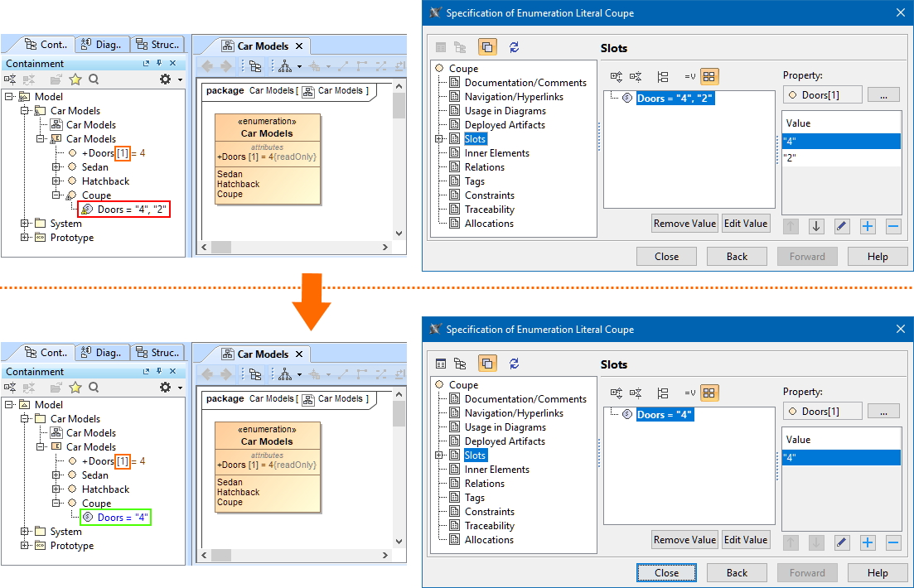This screenshot has width=914, height=588.
Task: Toggle highlighted grid icon above lower slots list
Action: 709,393
